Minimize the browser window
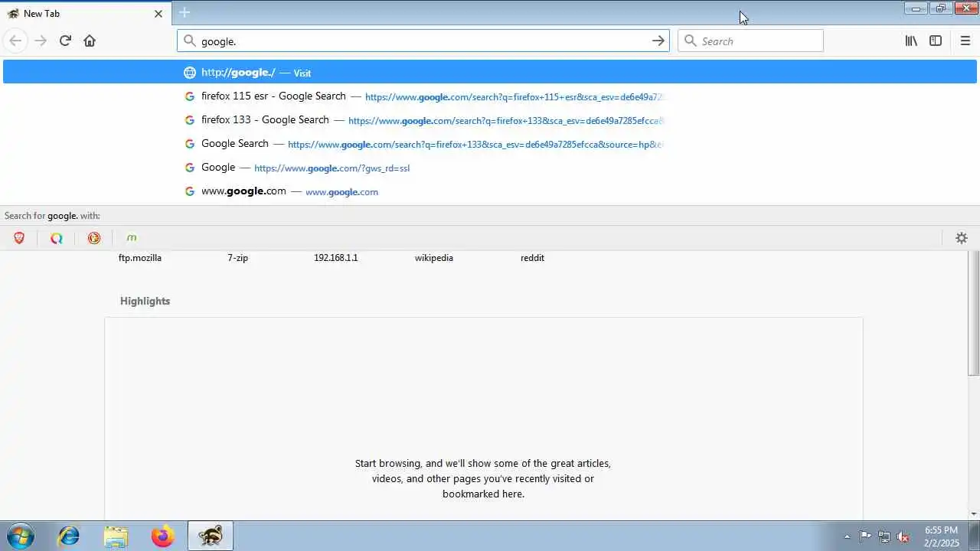 tap(915, 8)
